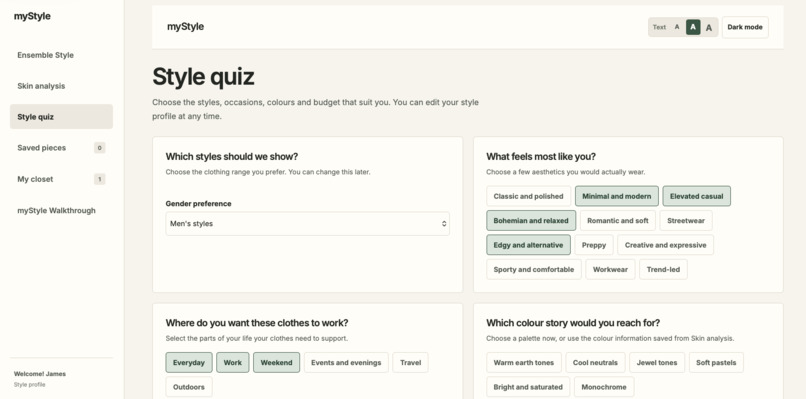Screen dimensions: 806x399
Task: Select the medium text size A
Action: pos(693,27)
